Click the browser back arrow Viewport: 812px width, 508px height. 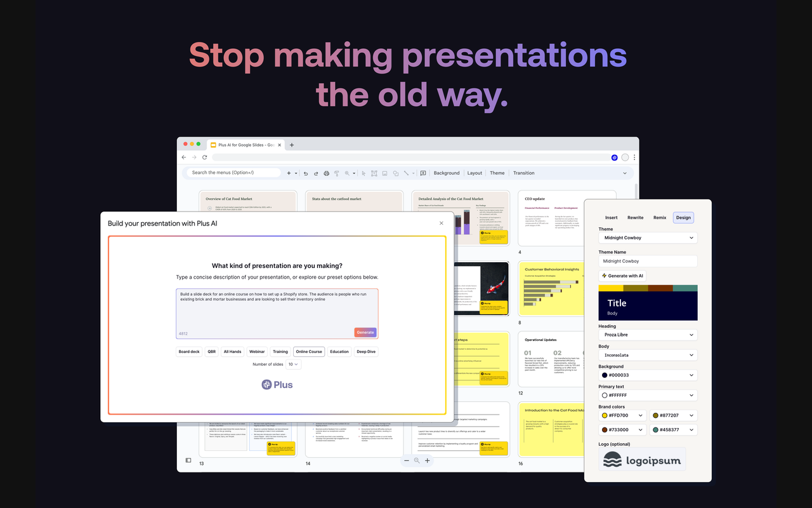[x=184, y=157]
